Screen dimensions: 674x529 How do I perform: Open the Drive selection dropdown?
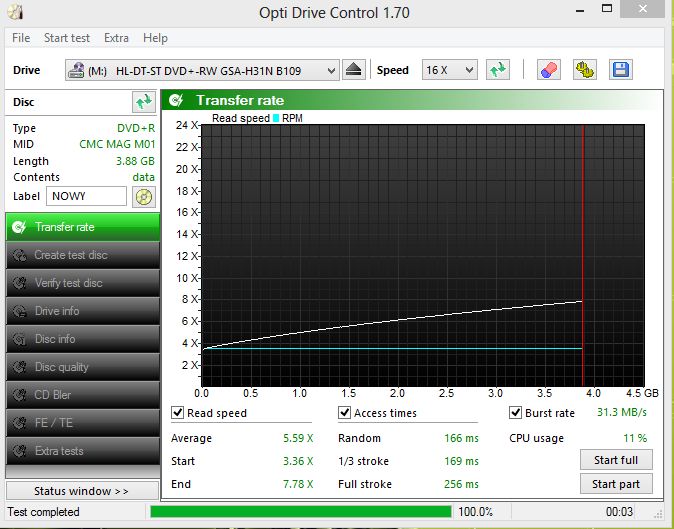tap(202, 70)
